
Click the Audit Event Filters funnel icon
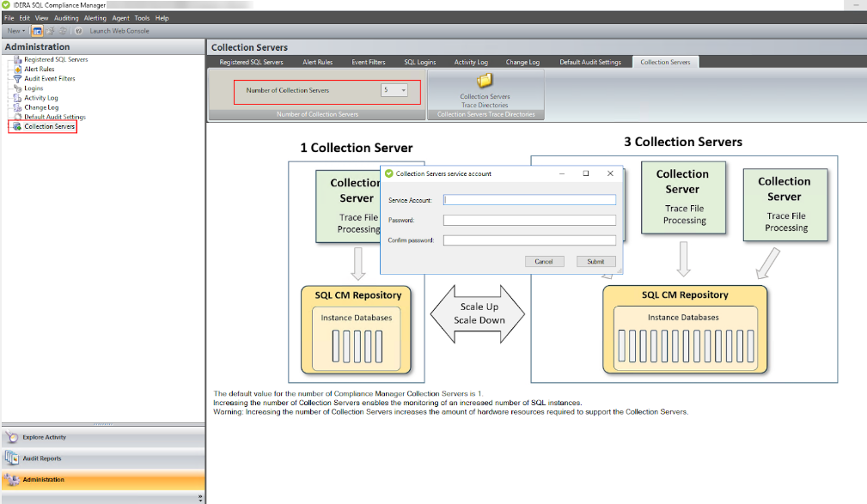pos(18,78)
